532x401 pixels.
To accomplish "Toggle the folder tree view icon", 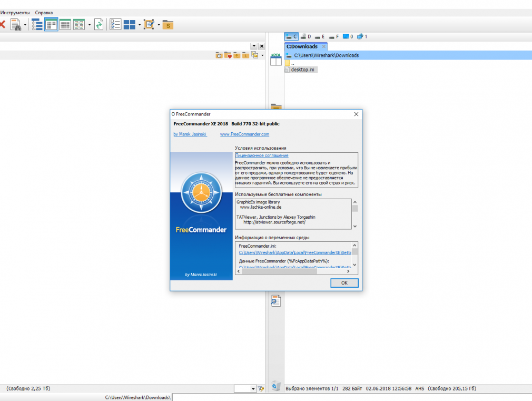I will [37, 25].
